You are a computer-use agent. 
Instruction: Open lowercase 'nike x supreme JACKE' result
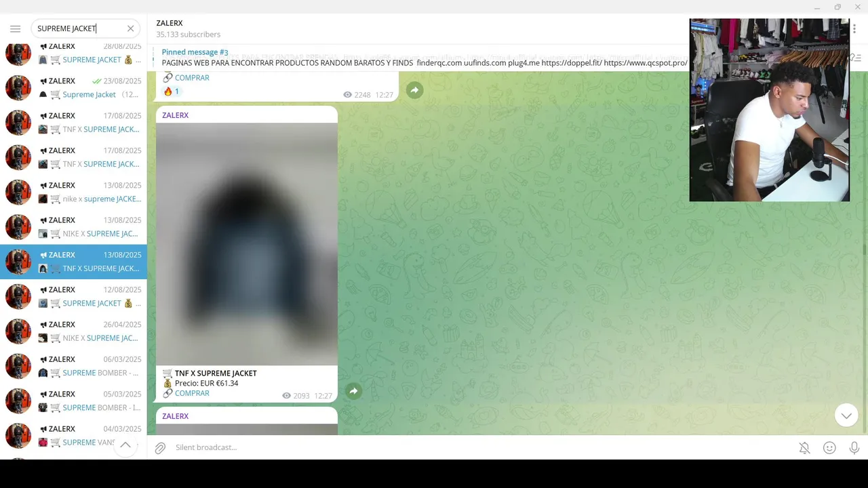[73, 192]
